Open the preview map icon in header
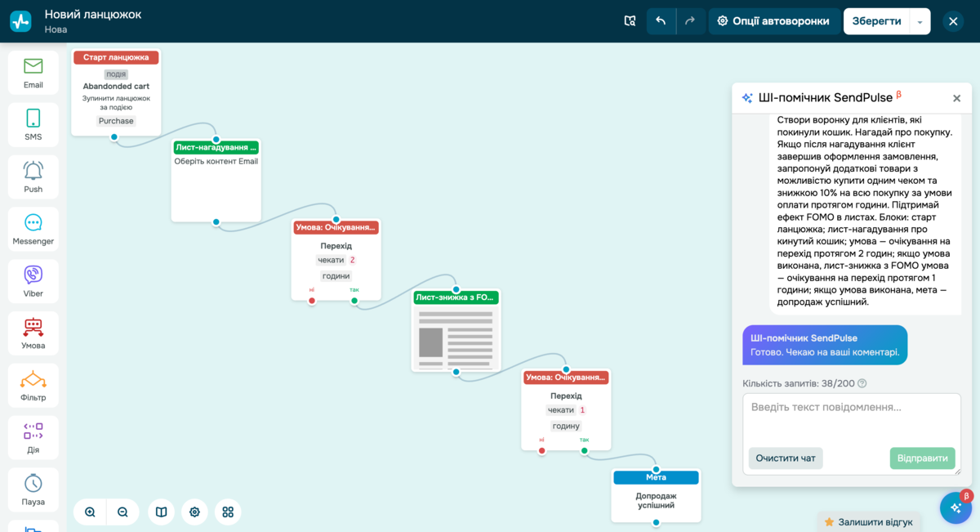The height and width of the screenshot is (532, 980). (x=630, y=21)
